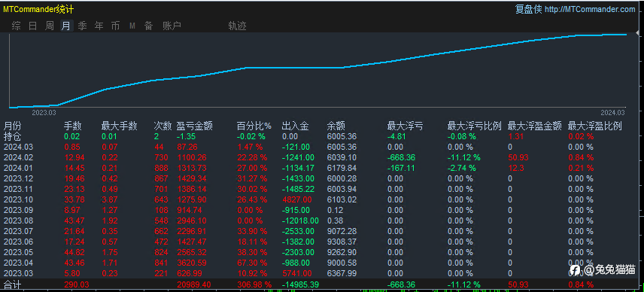Click max lots value 3.87
644x292 pixels.
(x=110, y=199)
